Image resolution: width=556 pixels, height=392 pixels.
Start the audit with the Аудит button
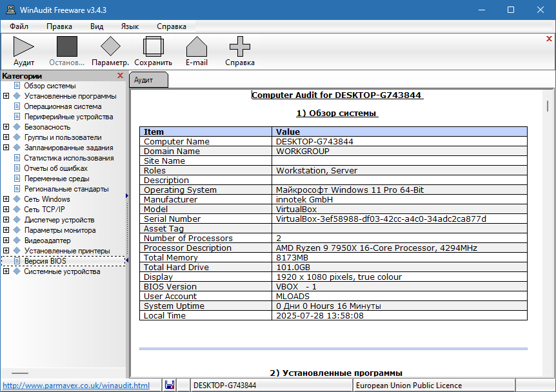(24, 51)
